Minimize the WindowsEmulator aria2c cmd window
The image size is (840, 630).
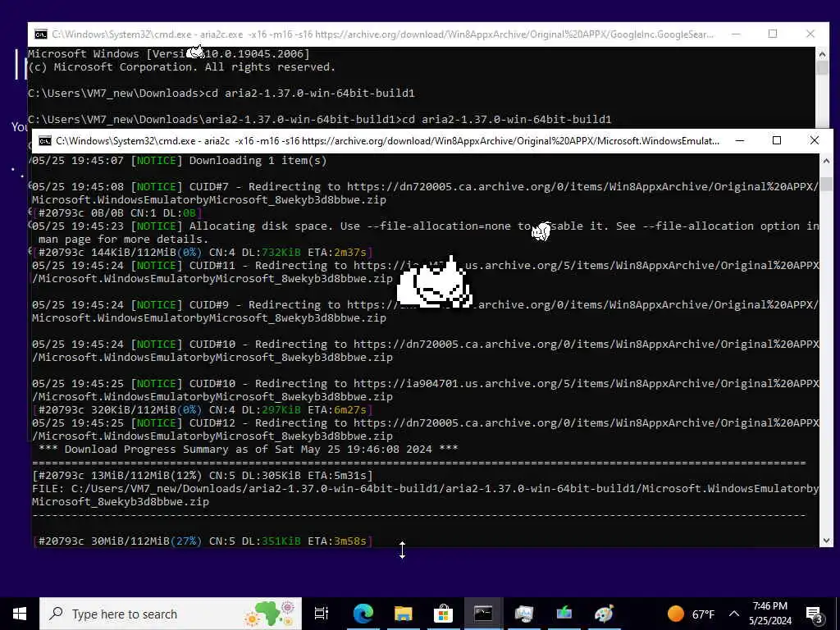740,141
